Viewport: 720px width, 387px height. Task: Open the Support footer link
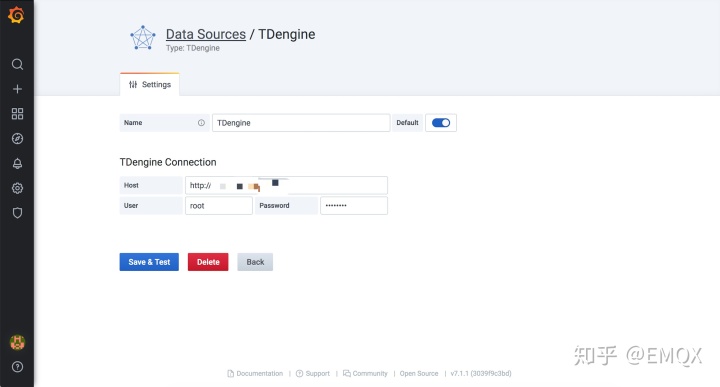coord(313,374)
